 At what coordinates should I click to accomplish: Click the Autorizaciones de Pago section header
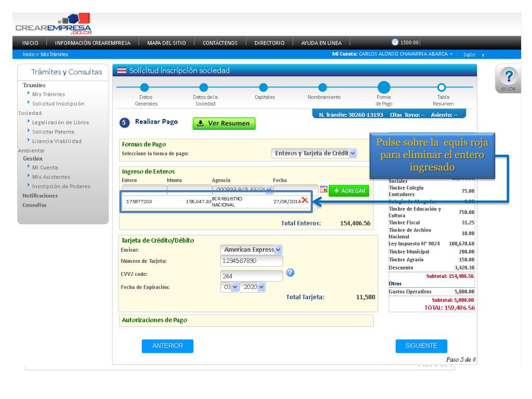154,320
